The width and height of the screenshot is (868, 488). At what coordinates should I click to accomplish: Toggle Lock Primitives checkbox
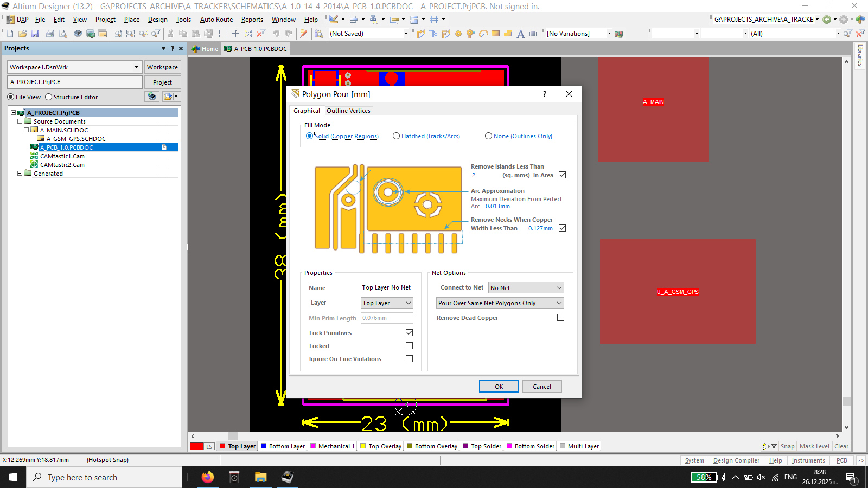409,333
